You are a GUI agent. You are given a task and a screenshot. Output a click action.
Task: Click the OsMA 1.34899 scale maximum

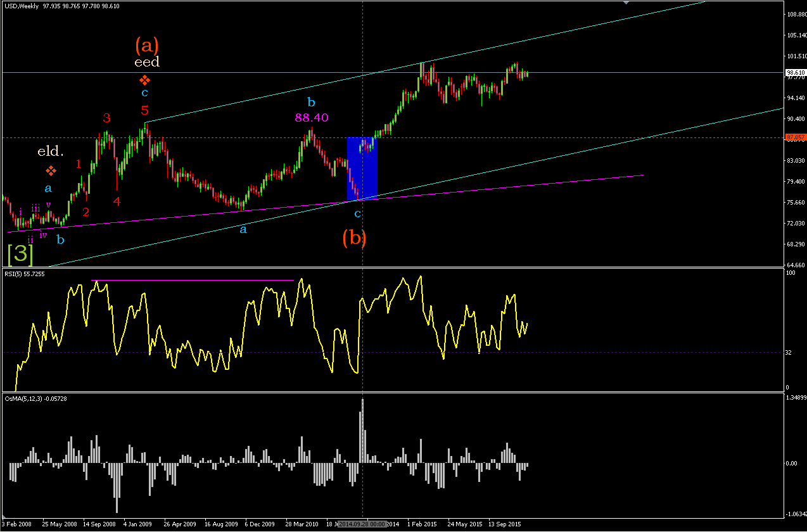point(795,397)
